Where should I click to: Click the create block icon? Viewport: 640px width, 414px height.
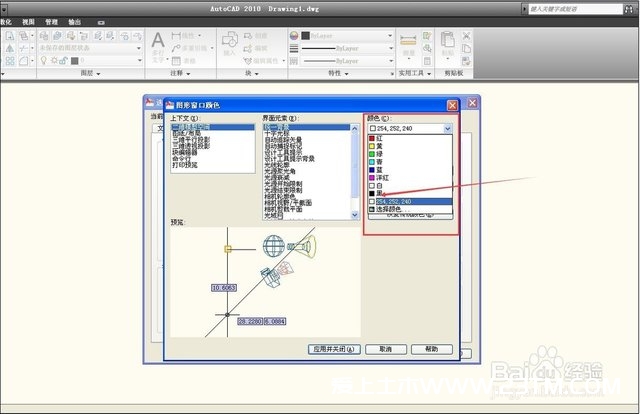tap(248, 36)
